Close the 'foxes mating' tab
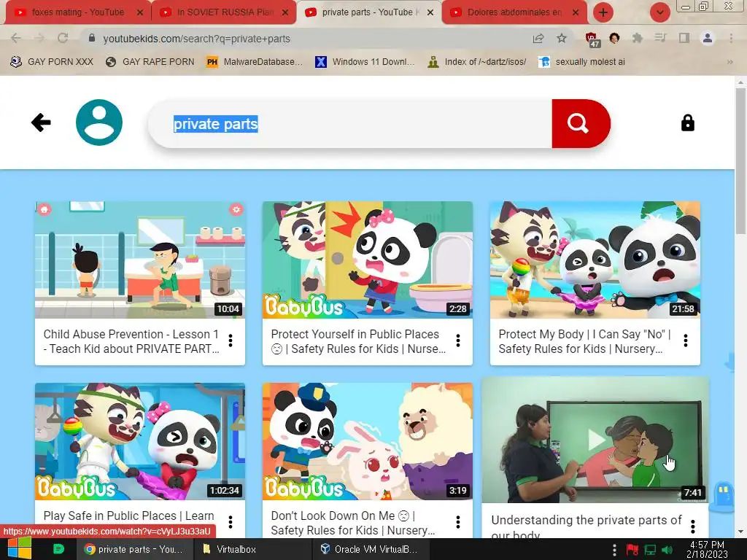Screen dimensions: 747x560 click(x=140, y=13)
